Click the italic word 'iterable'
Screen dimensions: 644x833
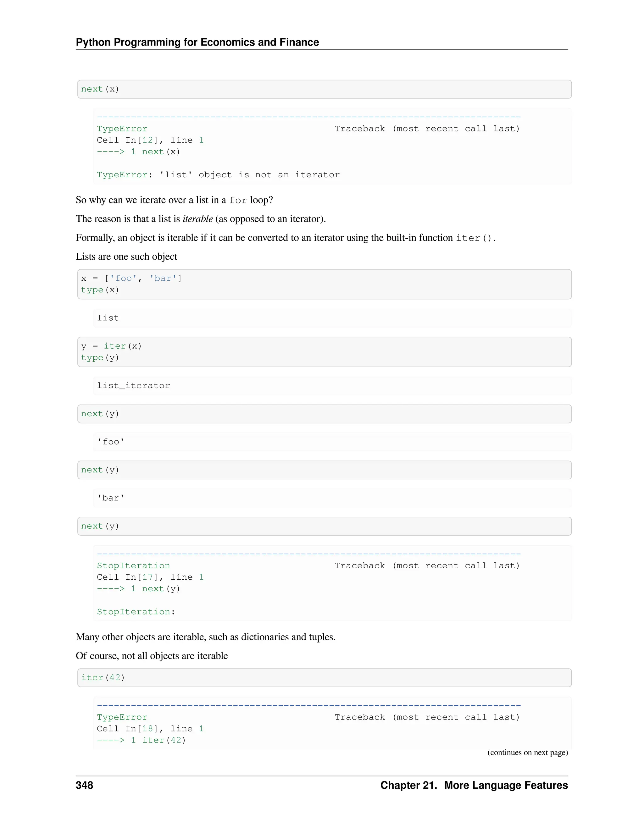tap(197, 218)
